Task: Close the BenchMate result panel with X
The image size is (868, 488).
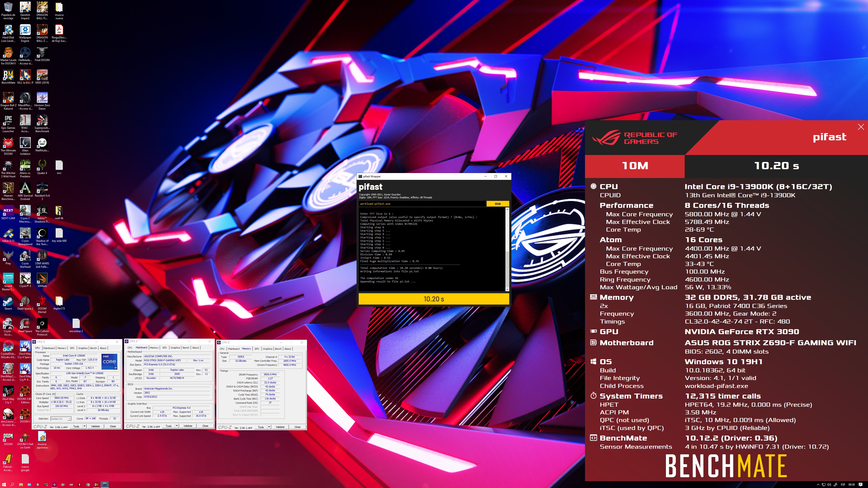Action: point(861,127)
